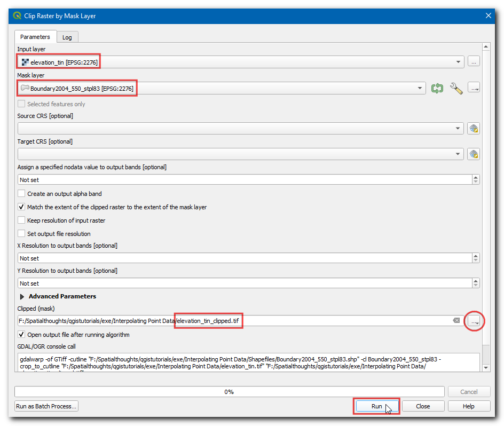Viewport: 504px width, 426px height.
Task: Browse for Clipped output file location
Action: 474,320
